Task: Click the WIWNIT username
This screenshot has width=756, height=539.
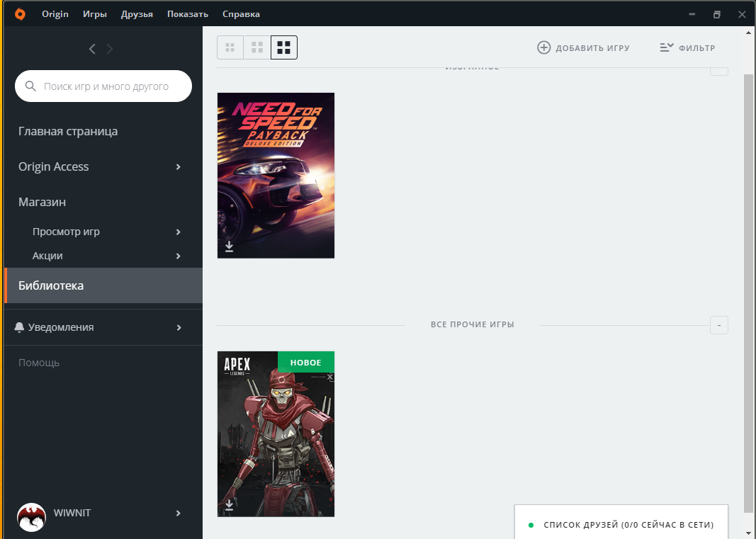Action: coord(72,513)
